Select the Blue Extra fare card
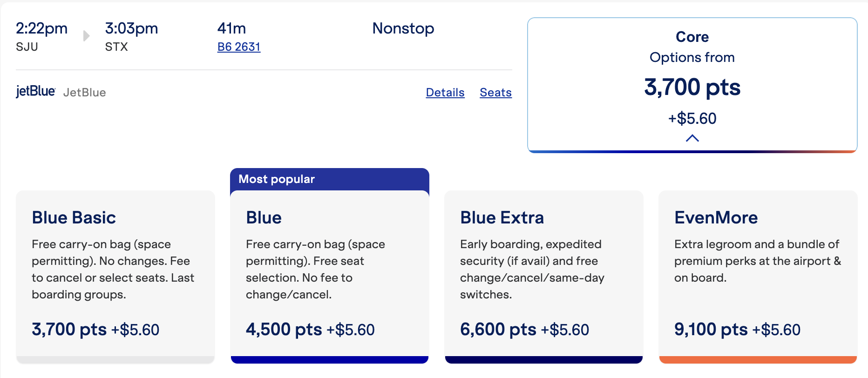 [x=544, y=275]
